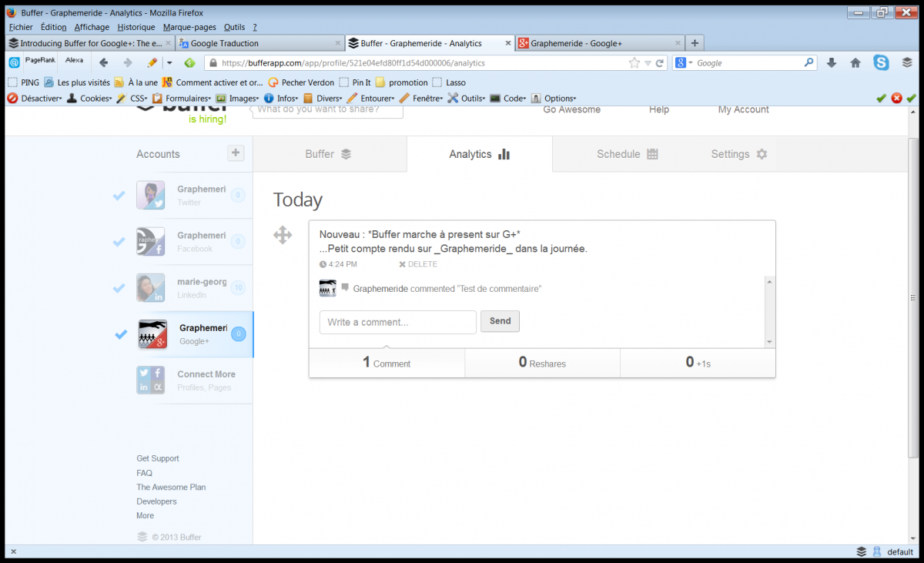Image resolution: width=924 pixels, height=563 pixels.
Task: Open the Désactiver dropdown
Action: coord(35,99)
